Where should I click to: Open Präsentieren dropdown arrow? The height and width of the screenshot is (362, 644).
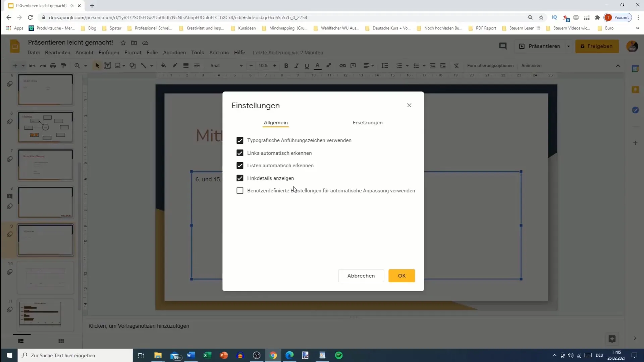click(568, 46)
